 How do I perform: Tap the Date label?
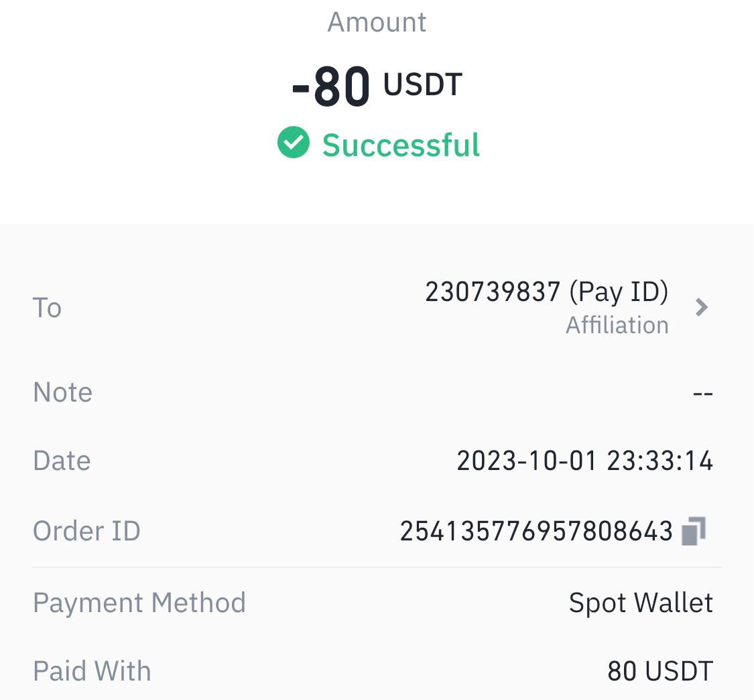click(x=62, y=461)
